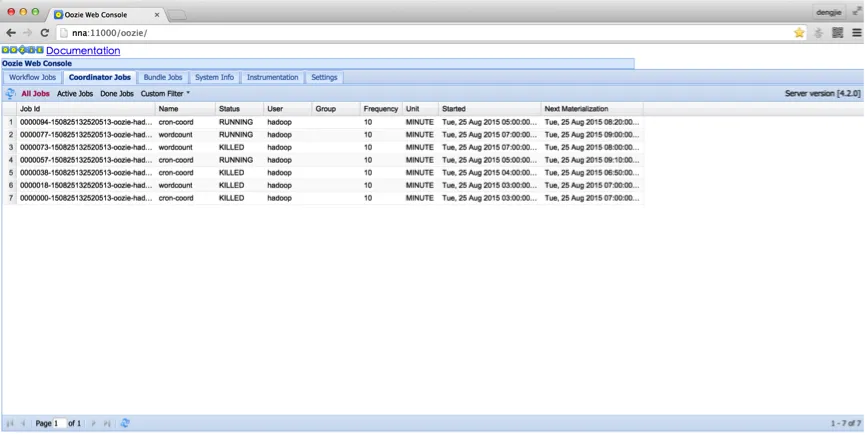
Task: Click MINUTE unit in job 0000018 row
Action: 420,185
